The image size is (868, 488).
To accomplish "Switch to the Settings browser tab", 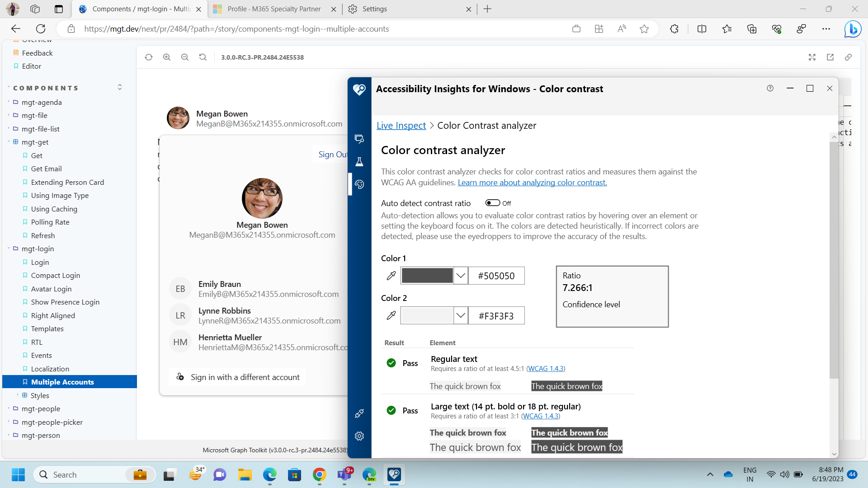I will click(376, 9).
